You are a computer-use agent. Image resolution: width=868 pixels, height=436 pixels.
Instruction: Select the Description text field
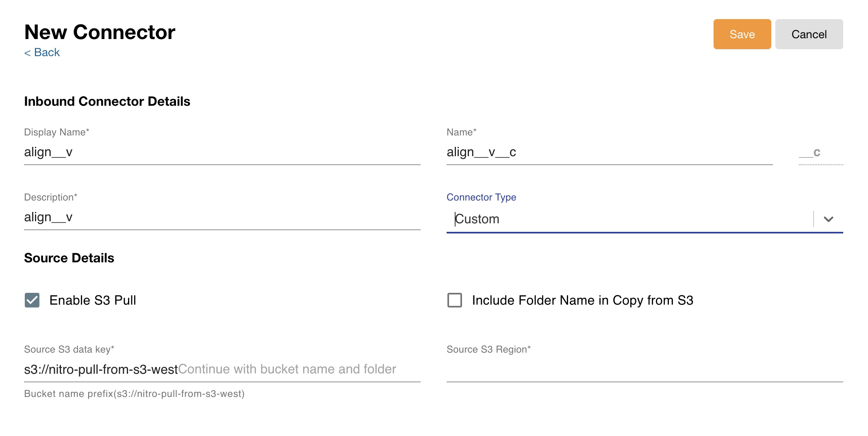coord(221,217)
